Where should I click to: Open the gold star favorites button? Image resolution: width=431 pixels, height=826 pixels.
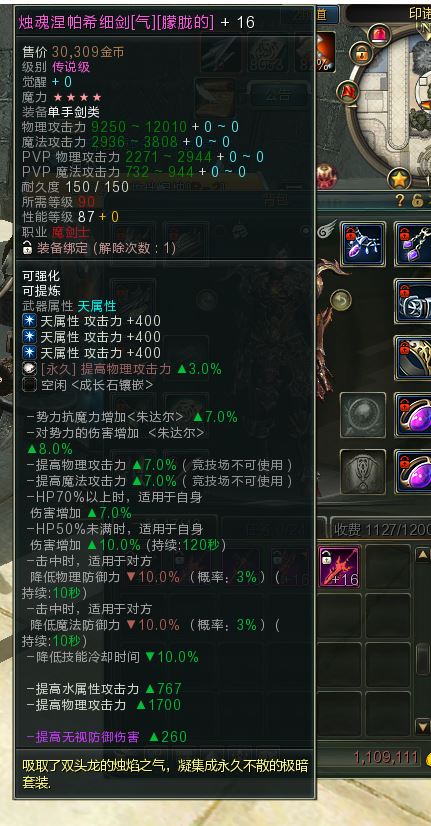400,179
